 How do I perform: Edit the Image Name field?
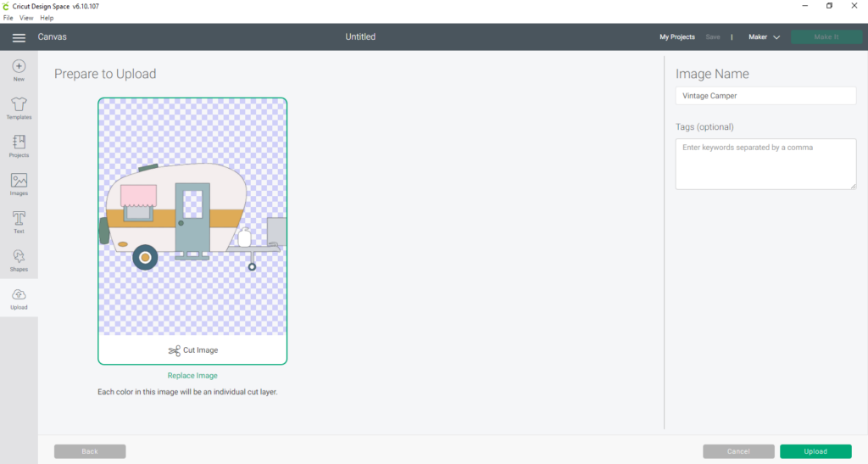pos(765,96)
